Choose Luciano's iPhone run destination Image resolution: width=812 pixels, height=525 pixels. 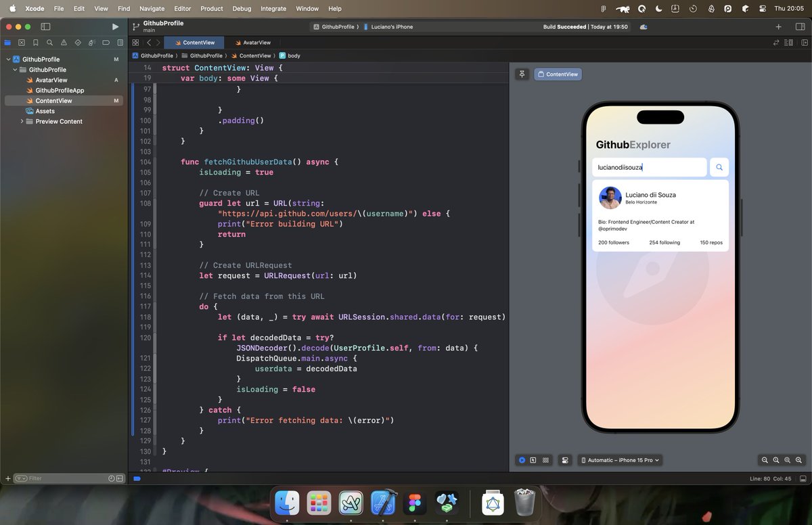click(x=388, y=26)
